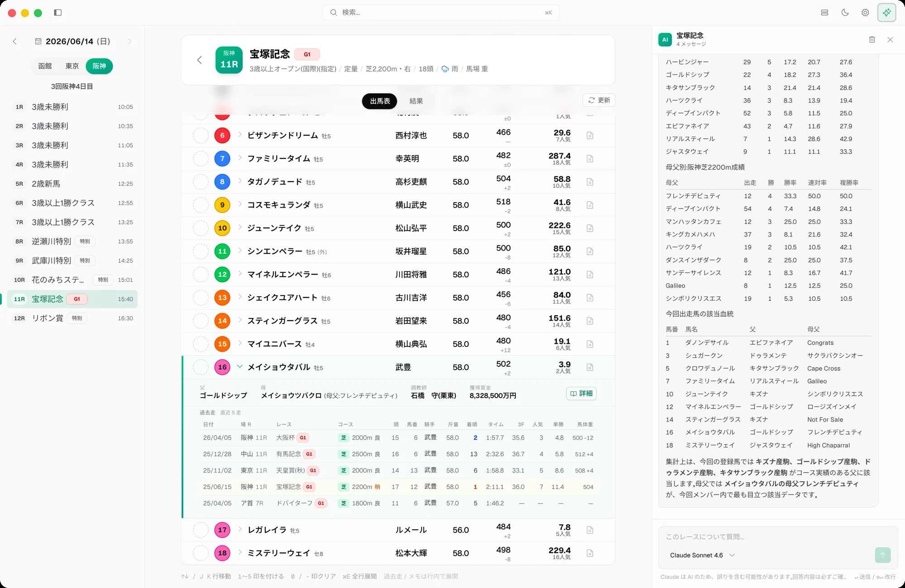Toggle the sidebar panel icon
This screenshot has width=905, height=588.
57,13
